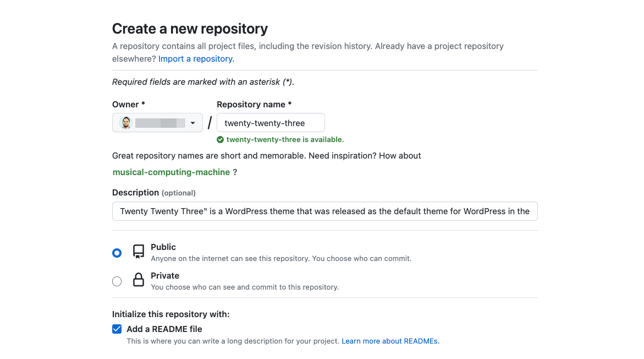The height and width of the screenshot is (359, 644).
Task: Click the "Owner" field label
Action: pyautogui.click(x=125, y=105)
